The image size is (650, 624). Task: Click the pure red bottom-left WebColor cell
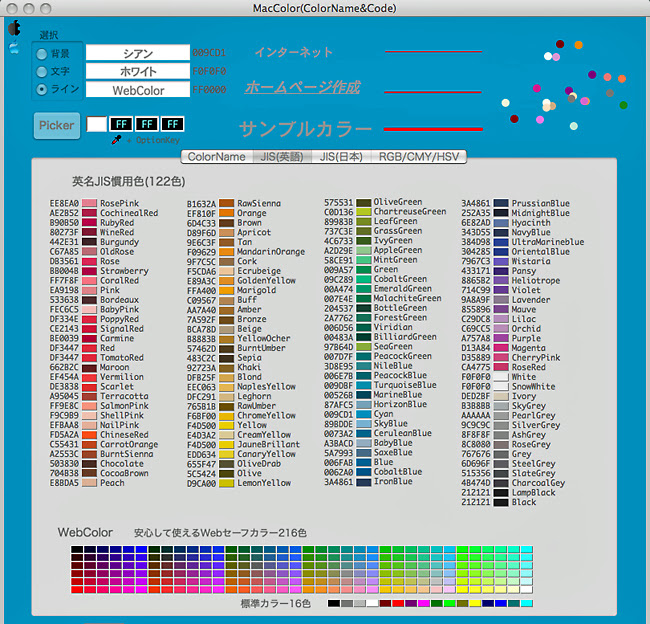[77, 590]
